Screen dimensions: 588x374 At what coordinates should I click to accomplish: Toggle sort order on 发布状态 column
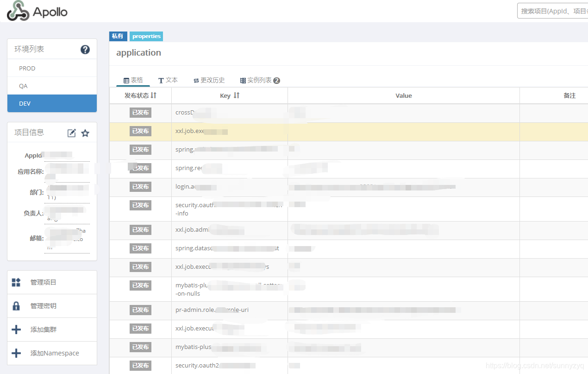pyautogui.click(x=154, y=95)
